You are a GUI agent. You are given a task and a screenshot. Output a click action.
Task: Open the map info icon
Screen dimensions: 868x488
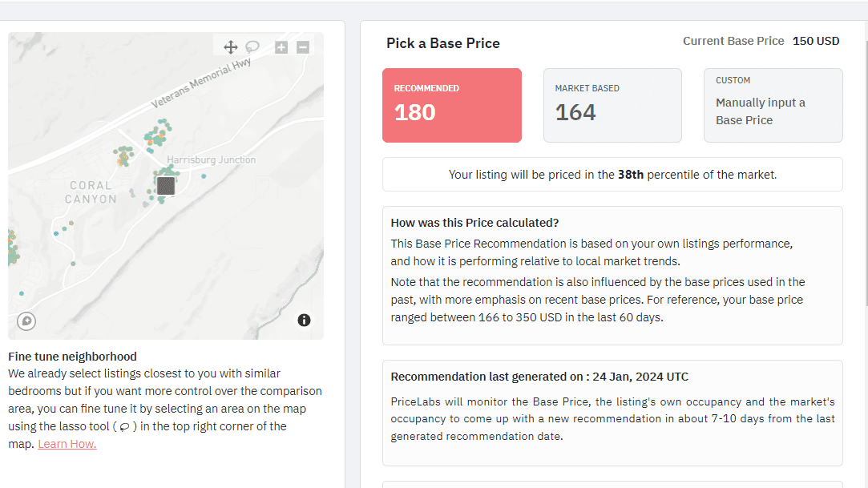pyautogui.click(x=304, y=320)
